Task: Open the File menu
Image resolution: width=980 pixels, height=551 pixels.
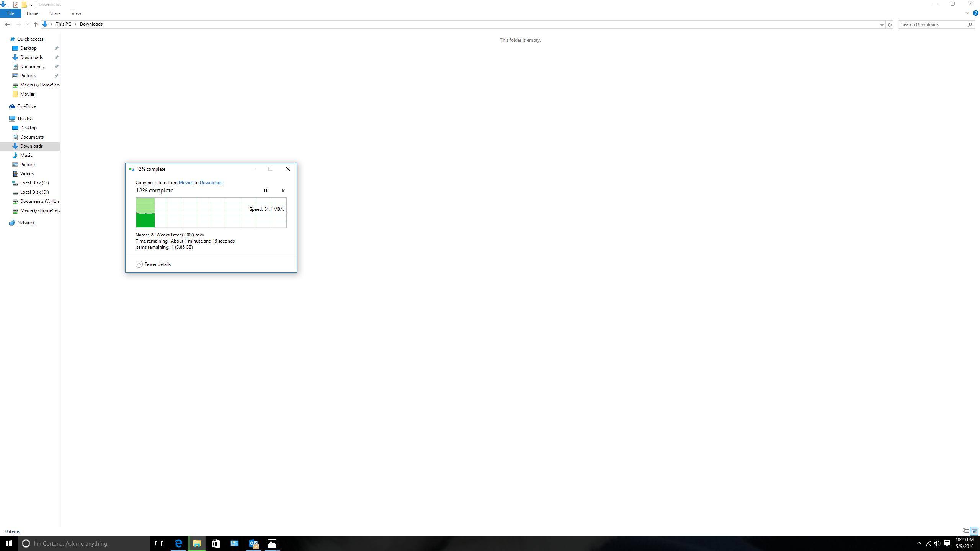Action: [10, 13]
